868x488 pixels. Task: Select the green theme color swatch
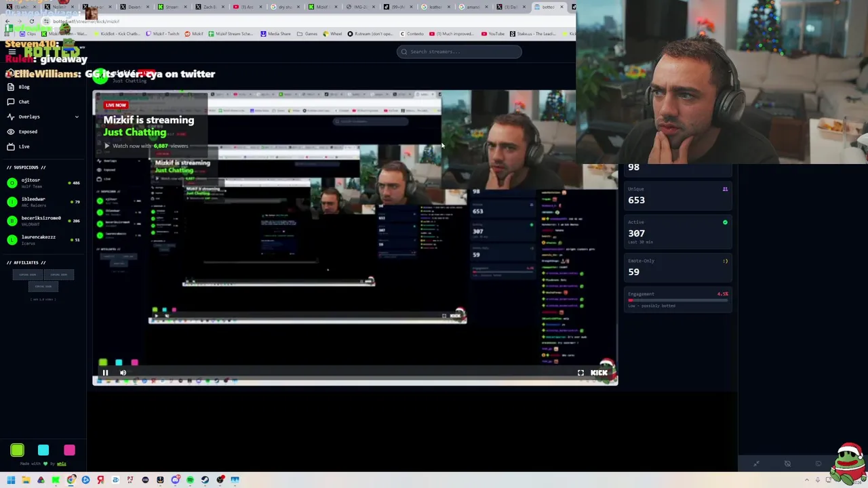[x=17, y=450]
